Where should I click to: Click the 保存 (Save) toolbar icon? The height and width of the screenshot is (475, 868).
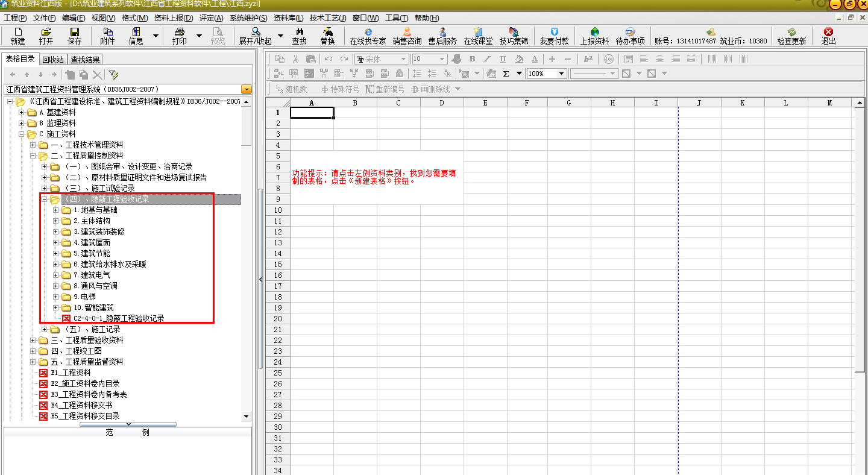tap(75, 36)
